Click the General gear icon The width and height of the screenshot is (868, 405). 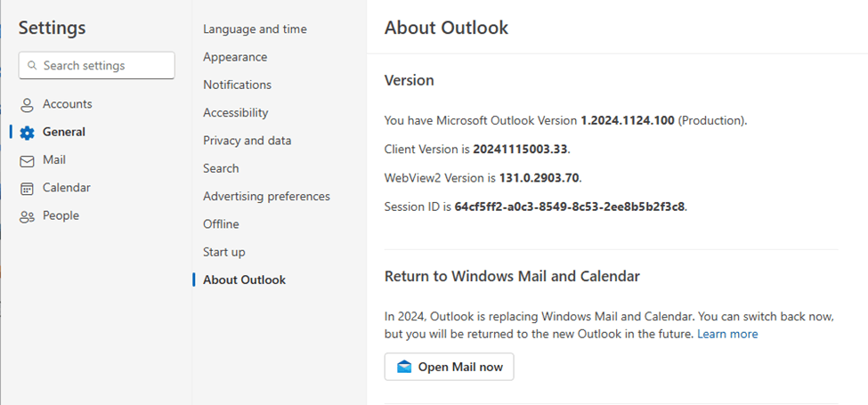pyautogui.click(x=27, y=133)
